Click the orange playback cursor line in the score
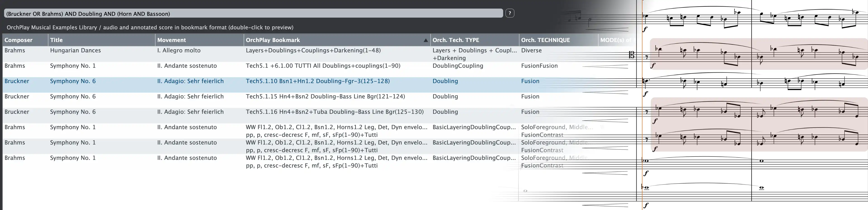 642,105
